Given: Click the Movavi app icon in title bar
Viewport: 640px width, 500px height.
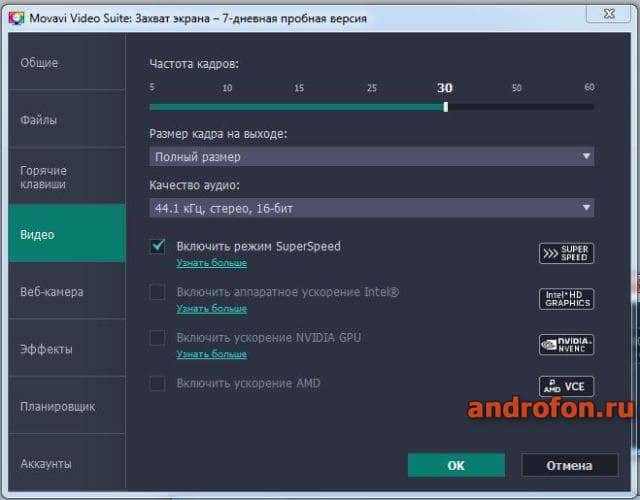Looking at the screenshot, I should [17, 18].
